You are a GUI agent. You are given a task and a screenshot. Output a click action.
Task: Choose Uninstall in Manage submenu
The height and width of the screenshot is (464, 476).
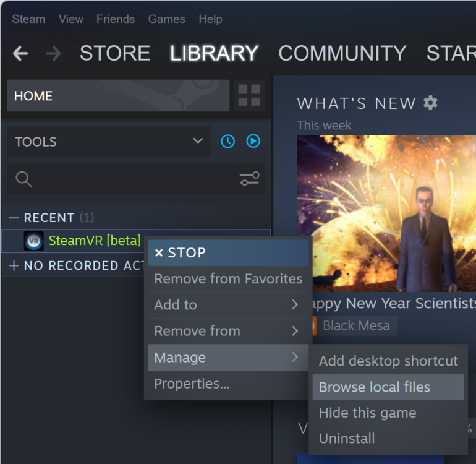tap(388, 439)
